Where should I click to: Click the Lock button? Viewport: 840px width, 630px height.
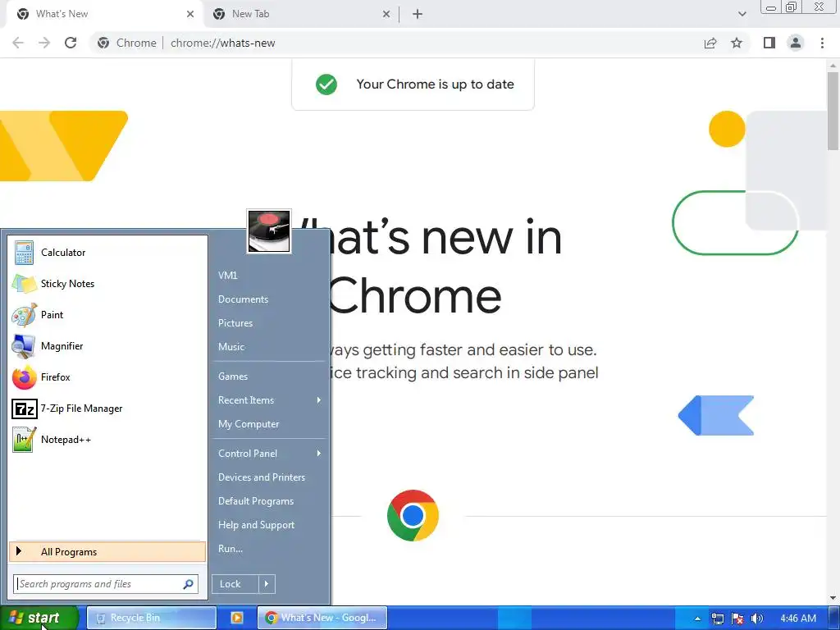tap(235, 584)
